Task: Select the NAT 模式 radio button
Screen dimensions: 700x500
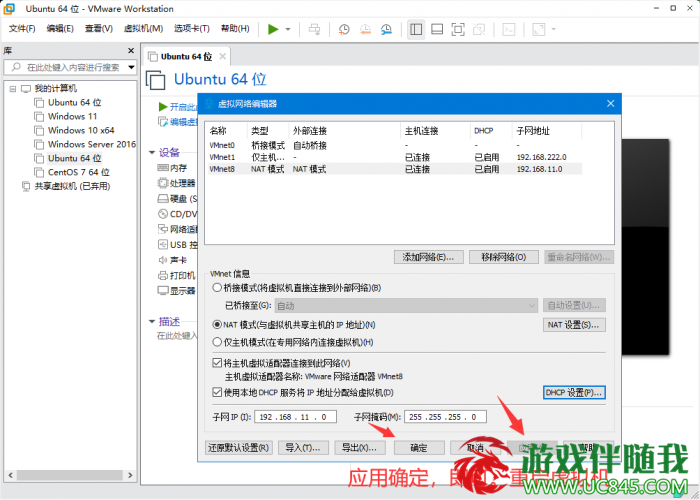Action: tap(217, 325)
